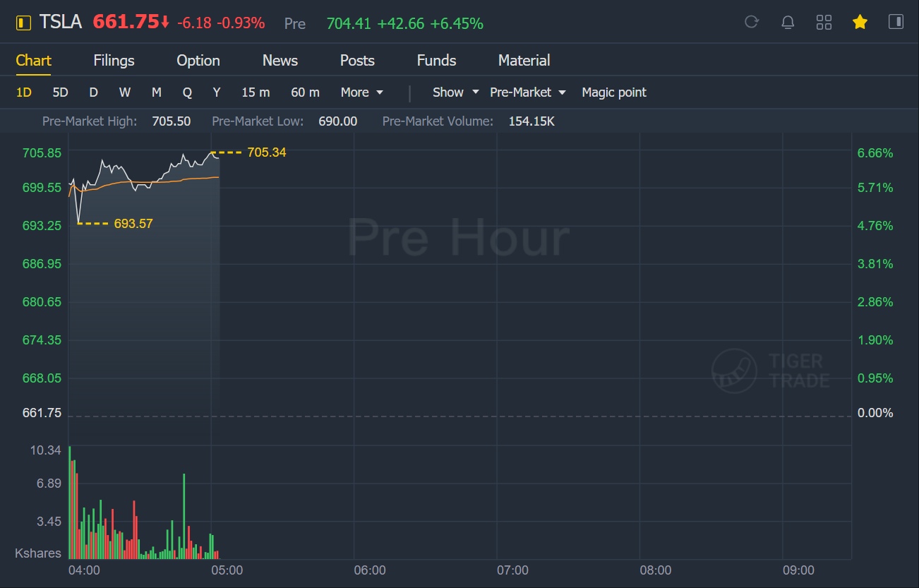Screen dimensions: 919x588
Task: Open the Option tab
Action: (x=198, y=61)
